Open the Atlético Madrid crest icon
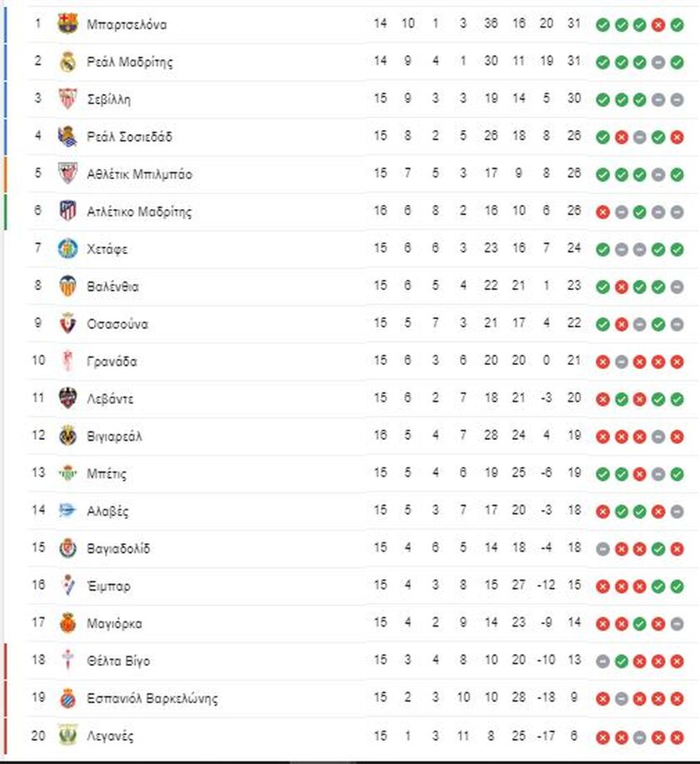This screenshot has height=764, width=700. pyautogui.click(x=67, y=211)
